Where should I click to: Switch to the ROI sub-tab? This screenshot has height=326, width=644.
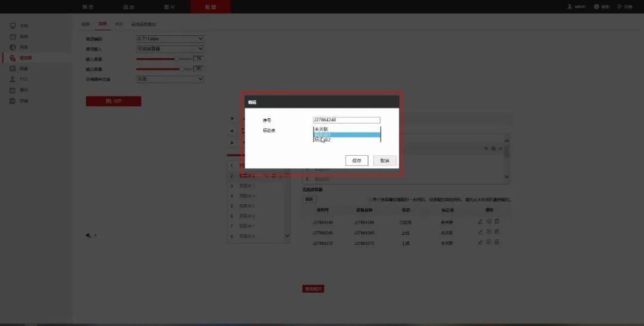point(119,24)
